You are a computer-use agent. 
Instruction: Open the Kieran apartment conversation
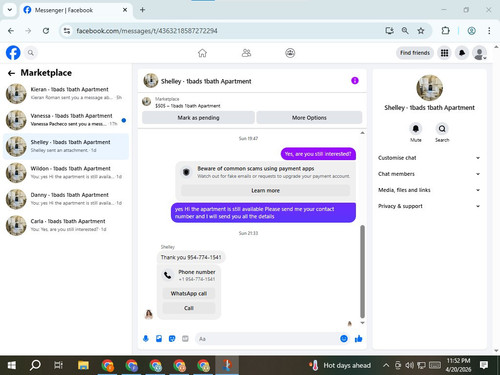[66, 94]
